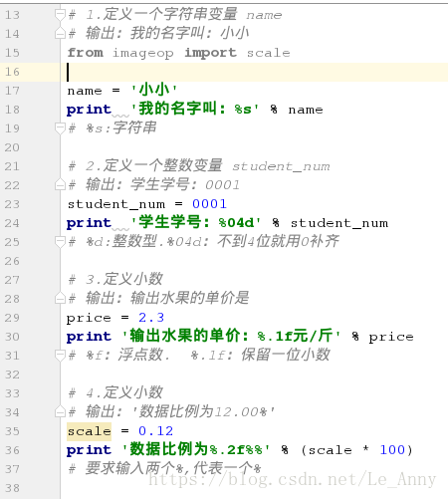Click 'scale' at end of line 15
This screenshot has width=448, height=499.
[269, 53]
